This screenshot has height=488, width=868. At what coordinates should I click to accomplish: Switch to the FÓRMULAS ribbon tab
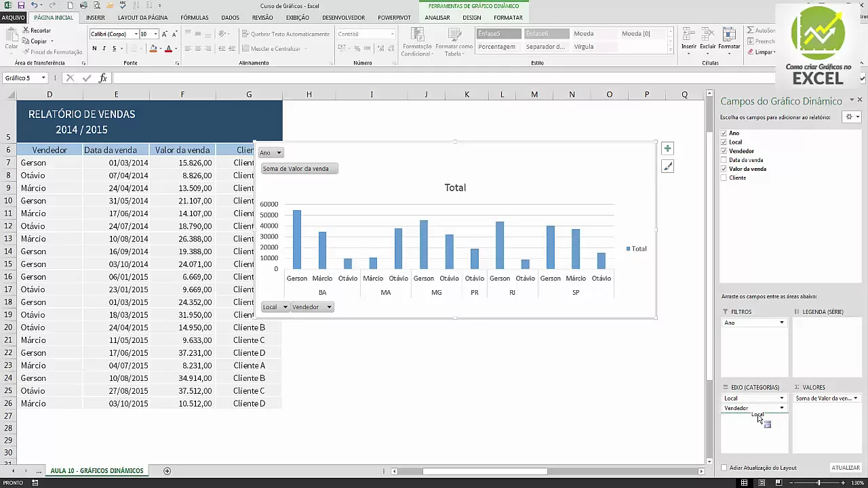(195, 18)
